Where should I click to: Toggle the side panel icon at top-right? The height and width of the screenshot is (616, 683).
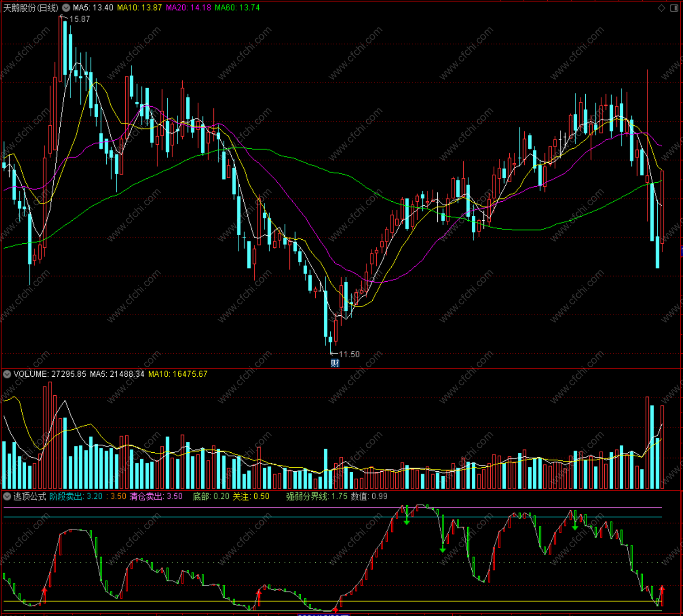674,8
